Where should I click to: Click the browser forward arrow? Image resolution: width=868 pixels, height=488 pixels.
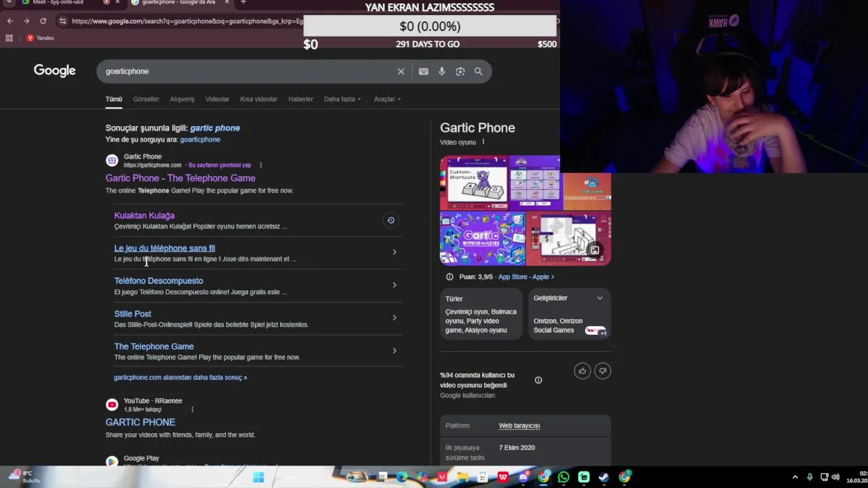[26, 21]
